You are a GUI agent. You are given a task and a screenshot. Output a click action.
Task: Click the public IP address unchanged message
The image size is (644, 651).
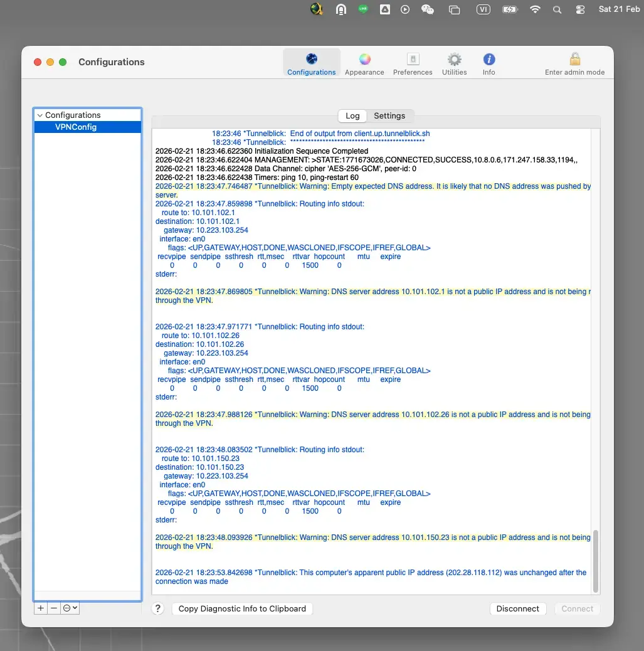371,577
